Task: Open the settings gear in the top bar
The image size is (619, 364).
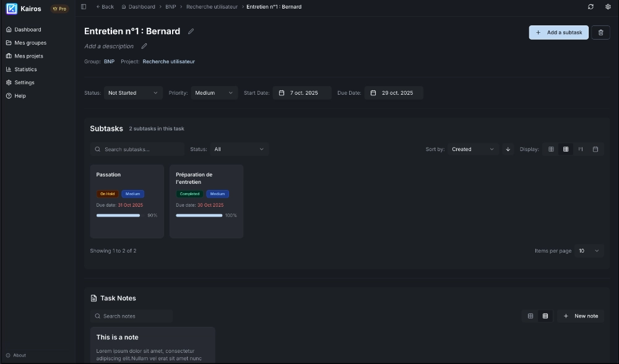Action: (x=607, y=6)
